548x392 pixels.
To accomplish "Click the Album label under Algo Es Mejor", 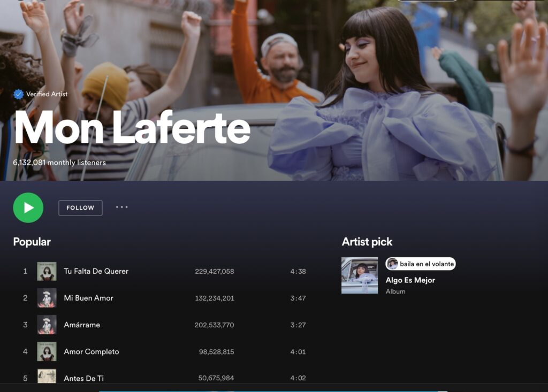I will tap(395, 291).
